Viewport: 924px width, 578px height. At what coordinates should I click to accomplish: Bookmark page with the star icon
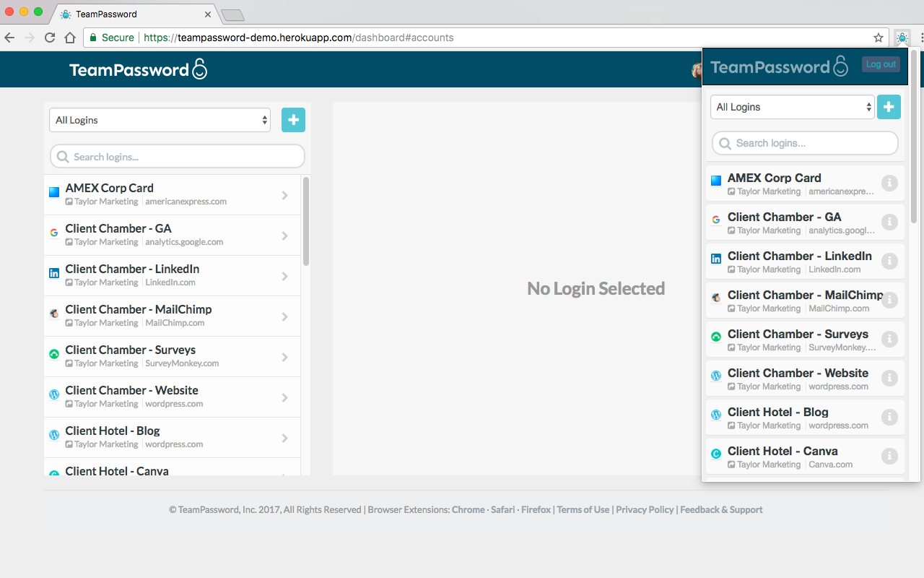coord(879,38)
